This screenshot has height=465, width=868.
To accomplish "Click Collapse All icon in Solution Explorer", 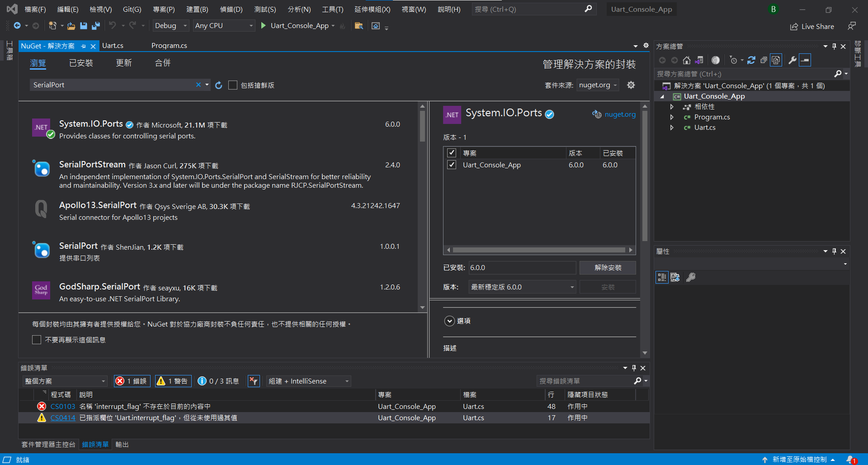I will (x=764, y=60).
